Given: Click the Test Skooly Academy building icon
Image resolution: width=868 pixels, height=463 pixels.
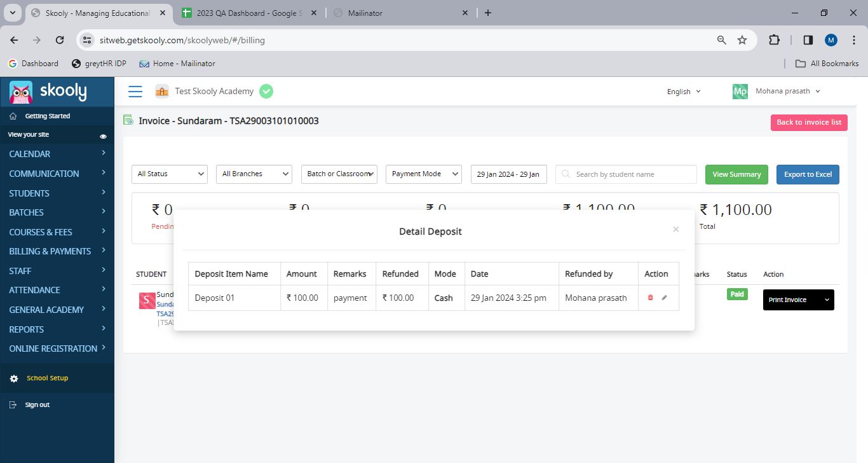Looking at the screenshot, I should tap(162, 92).
